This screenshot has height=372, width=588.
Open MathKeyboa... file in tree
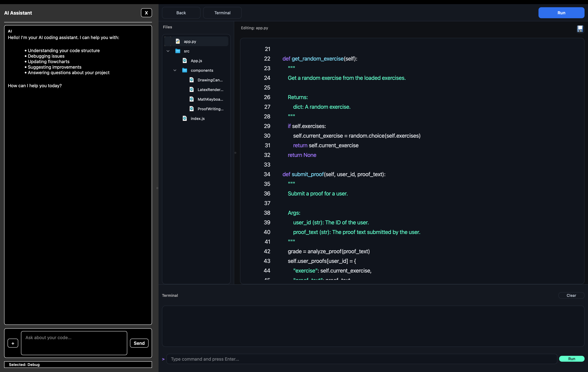click(210, 99)
